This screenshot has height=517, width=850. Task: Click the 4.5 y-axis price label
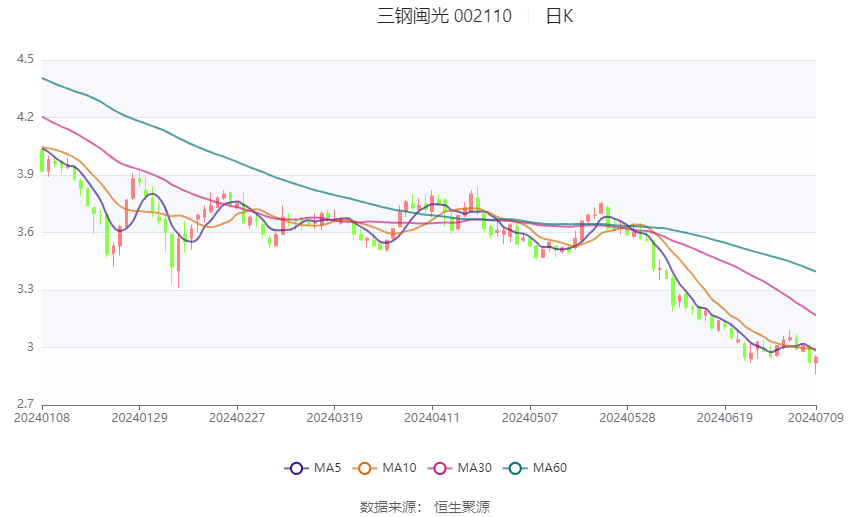pyautogui.click(x=25, y=59)
